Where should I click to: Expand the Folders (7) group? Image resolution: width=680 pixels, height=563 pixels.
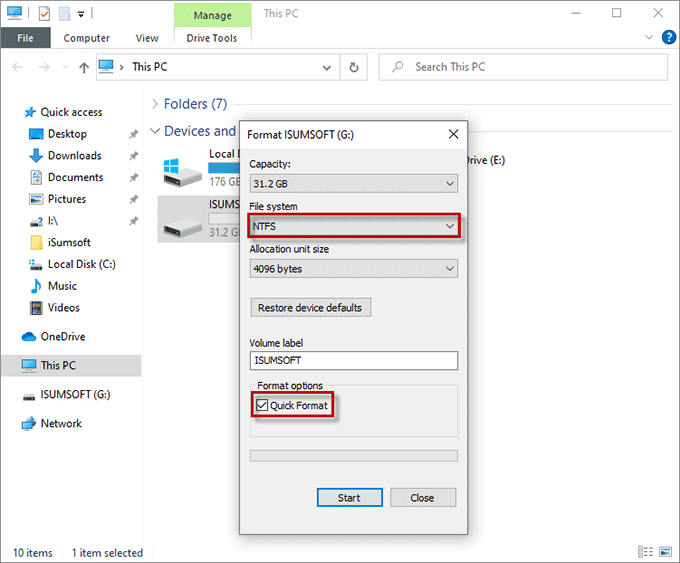click(155, 104)
